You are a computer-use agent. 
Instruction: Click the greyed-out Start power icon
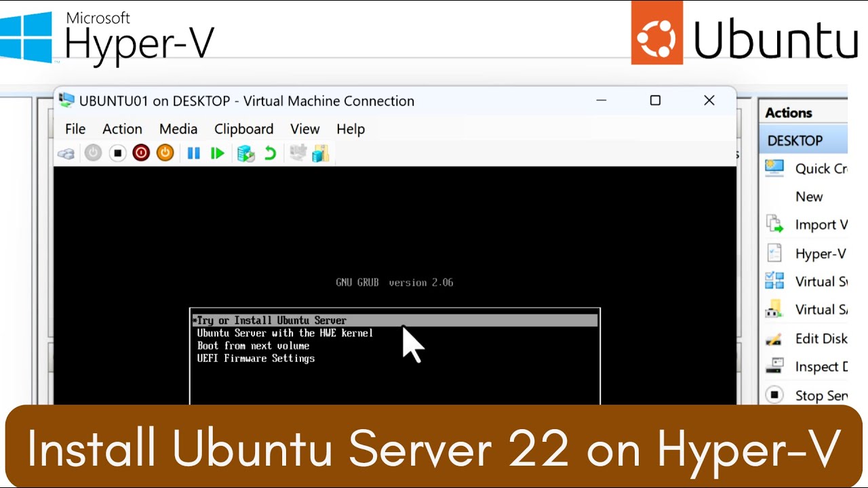[93, 153]
